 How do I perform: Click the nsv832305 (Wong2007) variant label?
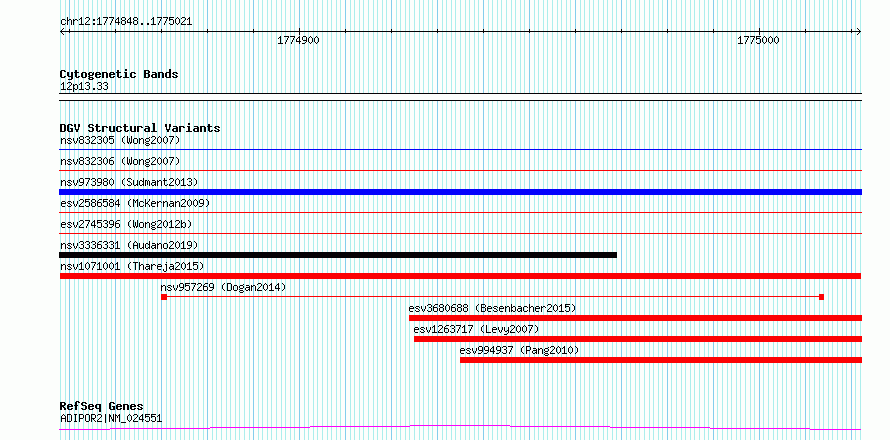(x=120, y=140)
